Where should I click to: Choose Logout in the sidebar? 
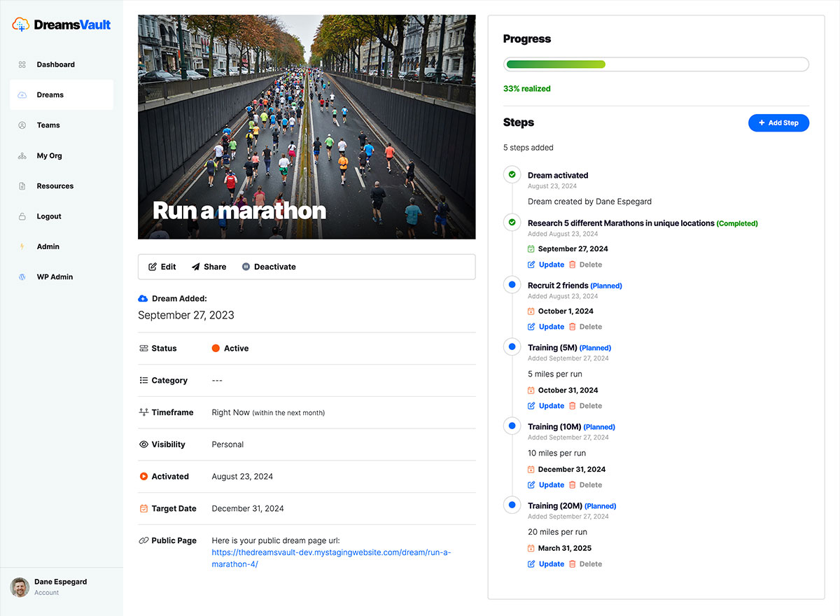pyautogui.click(x=62, y=216)
